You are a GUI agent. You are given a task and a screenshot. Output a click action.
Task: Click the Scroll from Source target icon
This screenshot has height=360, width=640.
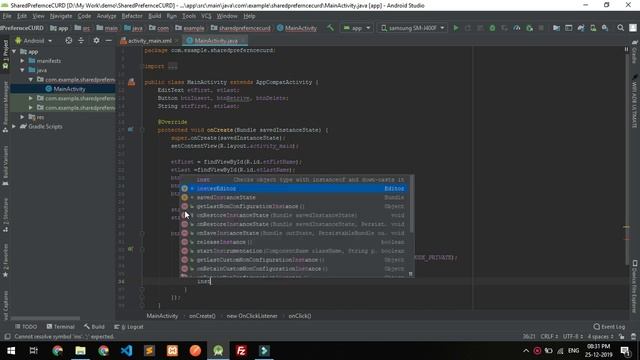[x=69, y=40]
